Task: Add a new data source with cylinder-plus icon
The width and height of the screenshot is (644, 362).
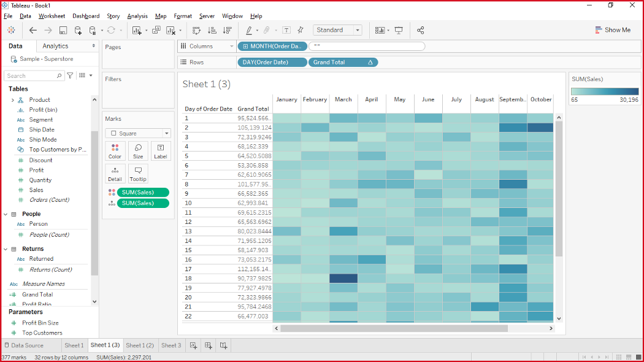Action: click(78, 30)
